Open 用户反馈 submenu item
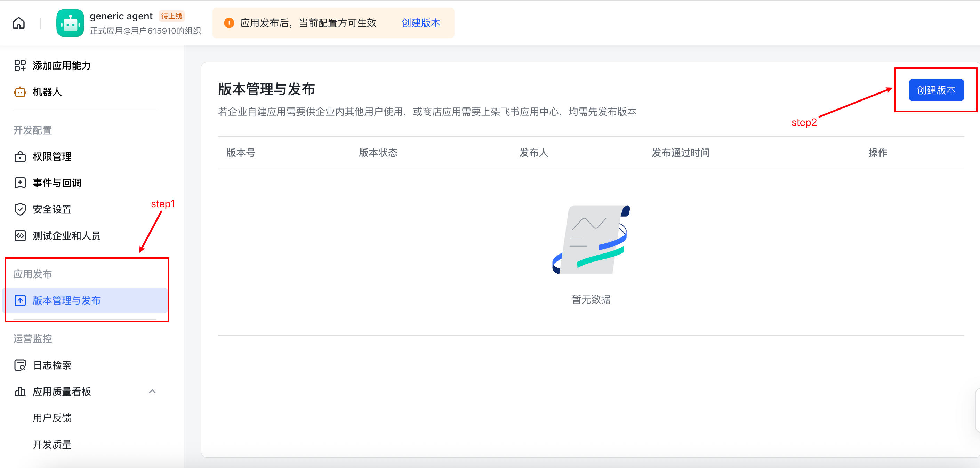This screenshot has width=980, height=468. coord(52,418)
